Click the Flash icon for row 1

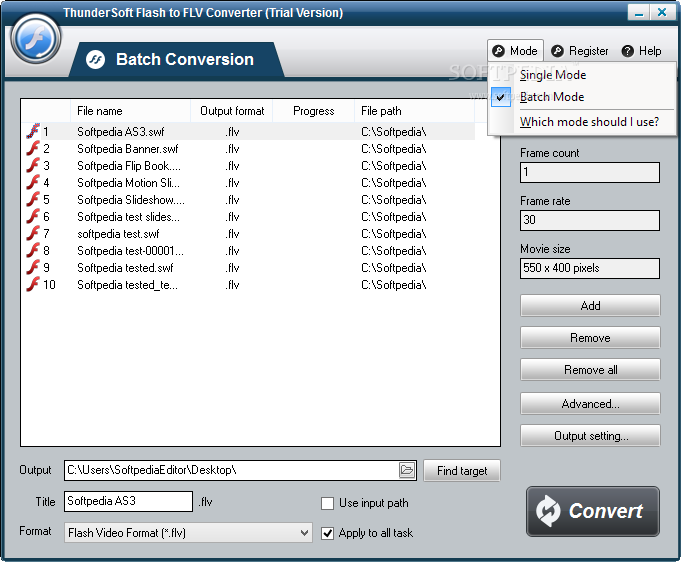coord(33,131)
